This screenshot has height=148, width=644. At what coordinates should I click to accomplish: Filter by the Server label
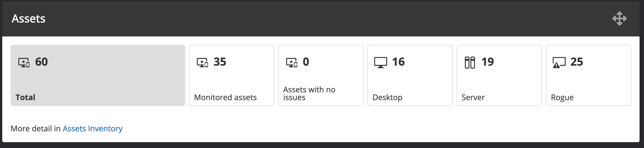[473, 97]
